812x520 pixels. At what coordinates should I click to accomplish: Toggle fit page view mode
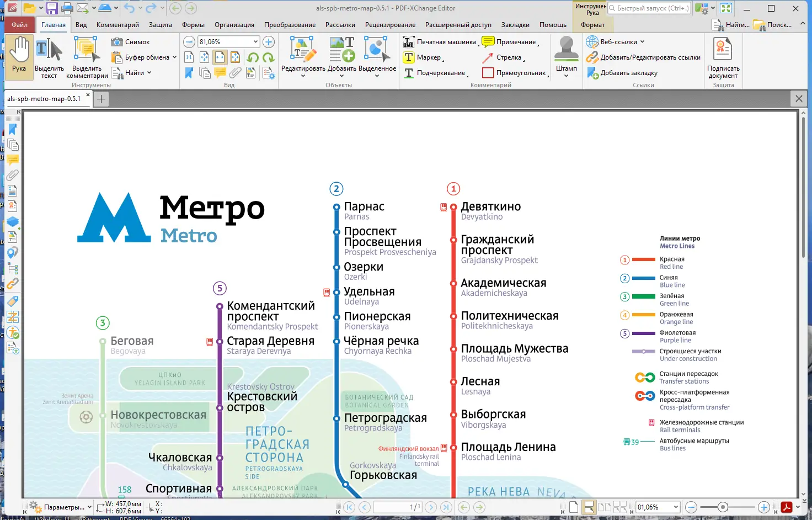[204, 57]
